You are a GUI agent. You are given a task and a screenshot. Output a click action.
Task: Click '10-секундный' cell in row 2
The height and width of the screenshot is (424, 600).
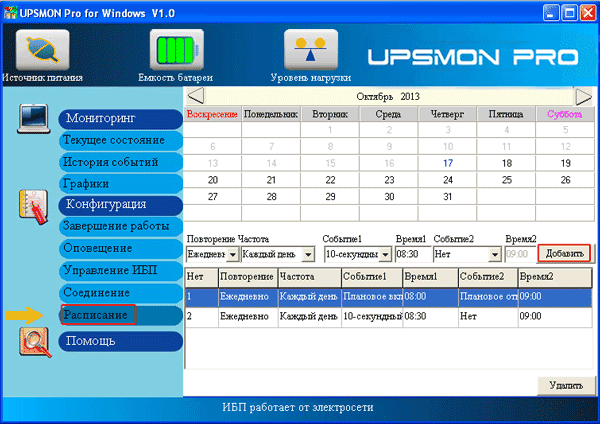(x=372, y=317)
